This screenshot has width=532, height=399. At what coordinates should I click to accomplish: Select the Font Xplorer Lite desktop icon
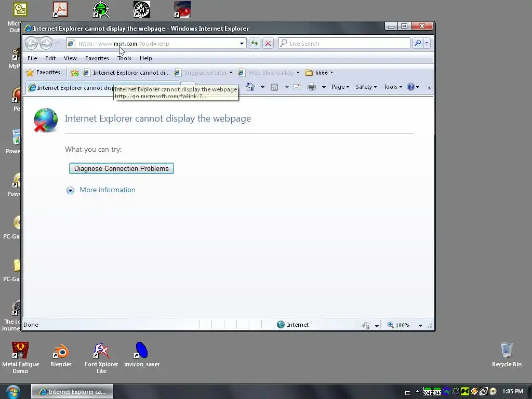point(101,358)
